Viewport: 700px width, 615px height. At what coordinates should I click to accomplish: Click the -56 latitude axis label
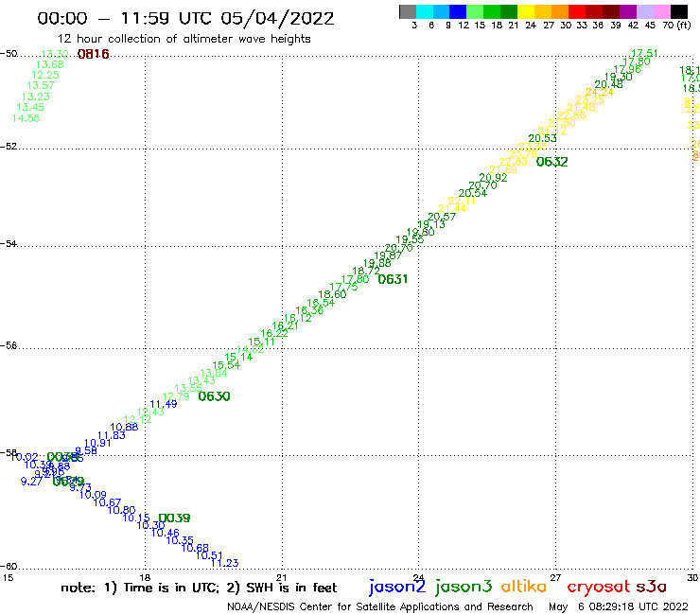coord(9,345)
